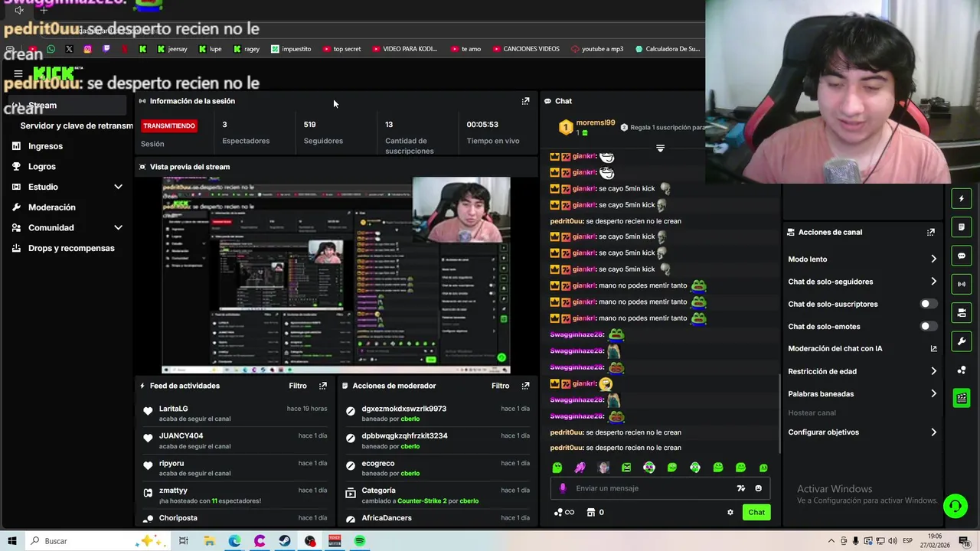Click Windows Task View button
Image resolution: width=980 pixels, height=551 pixels.
point(184,541)
